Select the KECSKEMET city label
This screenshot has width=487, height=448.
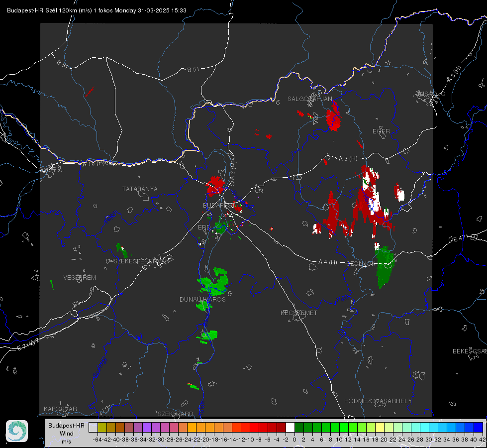(299, 313)
